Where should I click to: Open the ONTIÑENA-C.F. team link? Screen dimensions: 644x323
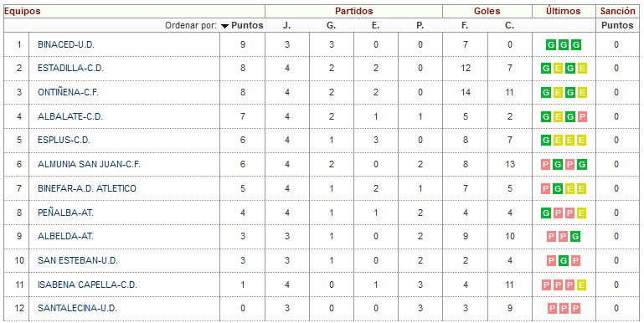tap(68, 93)
